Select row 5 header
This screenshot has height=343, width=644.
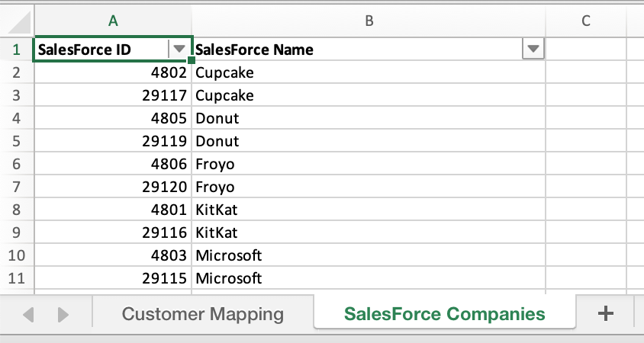pyautogui.click(x=17, y=141)
